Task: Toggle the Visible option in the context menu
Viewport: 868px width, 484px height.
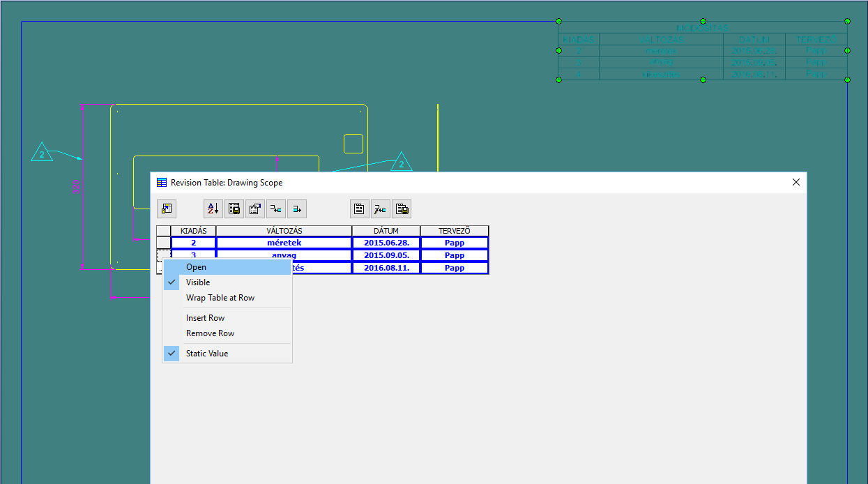Action: [x=197, y=282]
